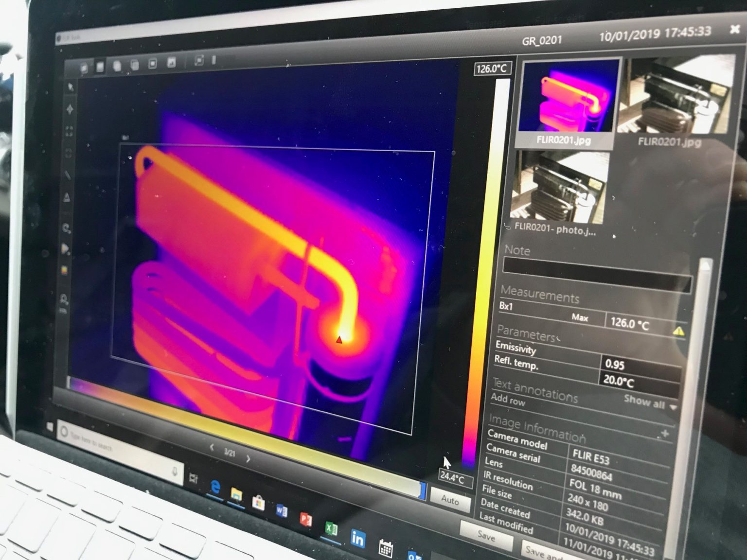
Task: Go to previous image with left chevron
Action: pos(212,447)
